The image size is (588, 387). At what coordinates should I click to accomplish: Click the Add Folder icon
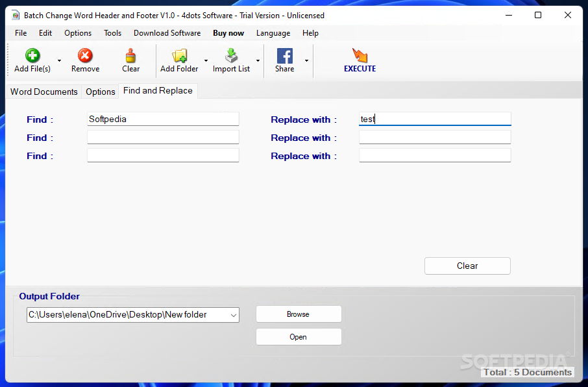click(179, 56)
